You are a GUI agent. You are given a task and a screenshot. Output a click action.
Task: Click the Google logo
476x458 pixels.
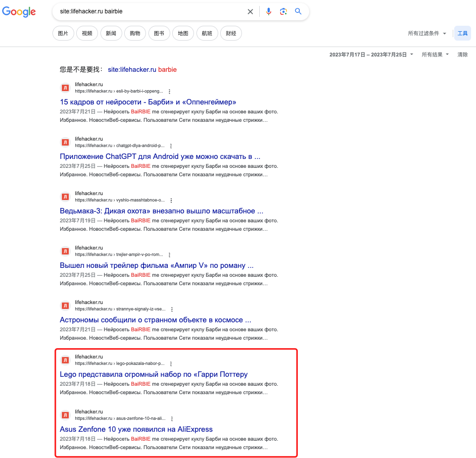coord(19,12)
